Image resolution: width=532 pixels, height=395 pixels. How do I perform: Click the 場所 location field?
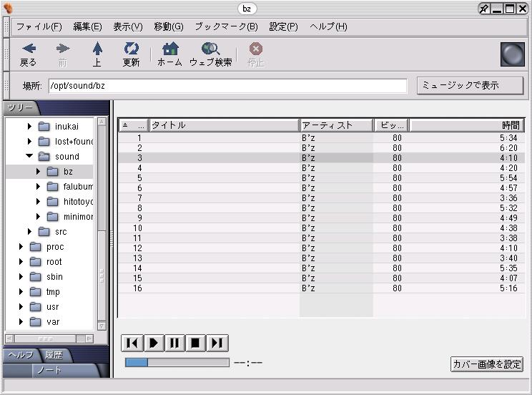(x=227, y=86)
